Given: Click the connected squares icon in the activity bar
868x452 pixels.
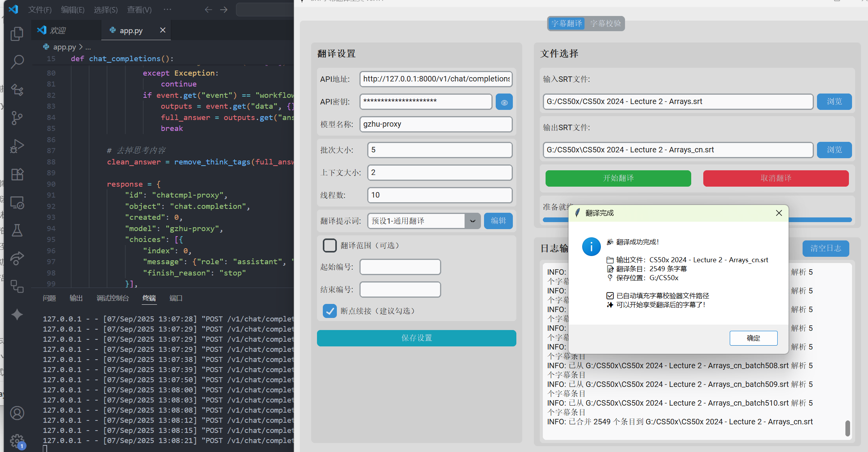Looking at the screenshot, I should 17,286.
